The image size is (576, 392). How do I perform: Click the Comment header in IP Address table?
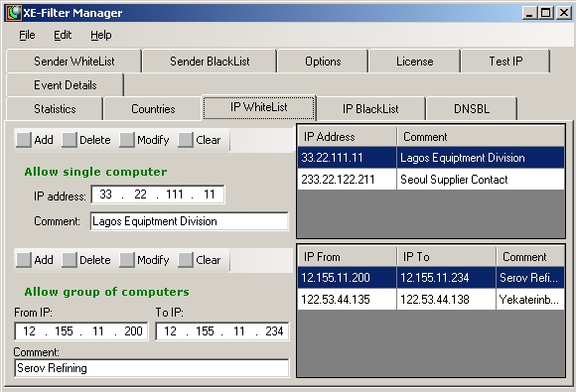coord(481,137)
